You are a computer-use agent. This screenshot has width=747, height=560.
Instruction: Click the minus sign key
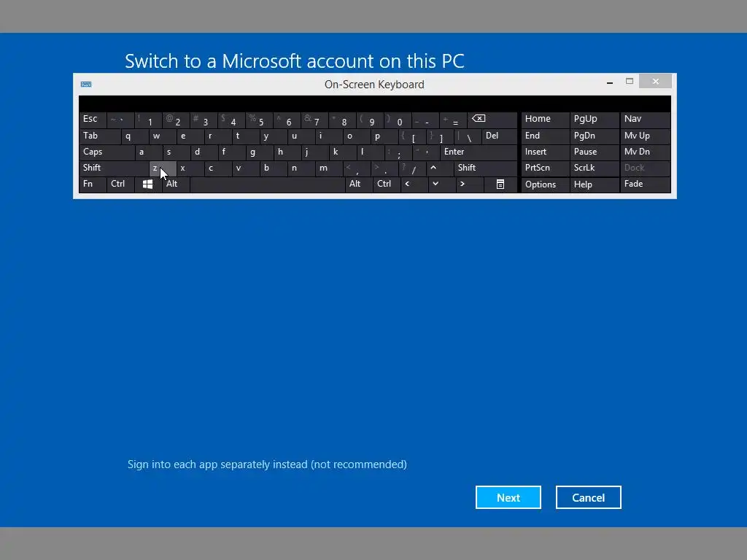[x=425, y=120]
